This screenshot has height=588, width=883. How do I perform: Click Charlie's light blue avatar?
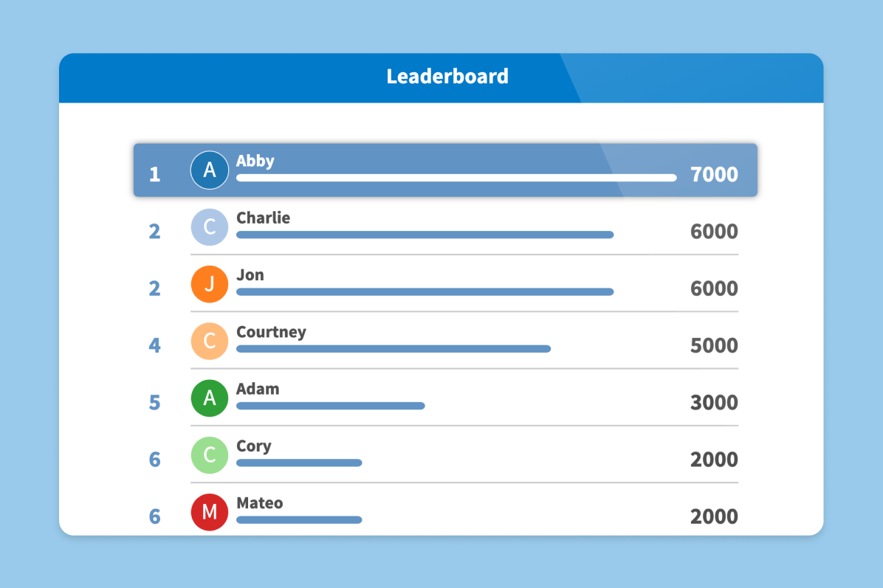point(210,227)
